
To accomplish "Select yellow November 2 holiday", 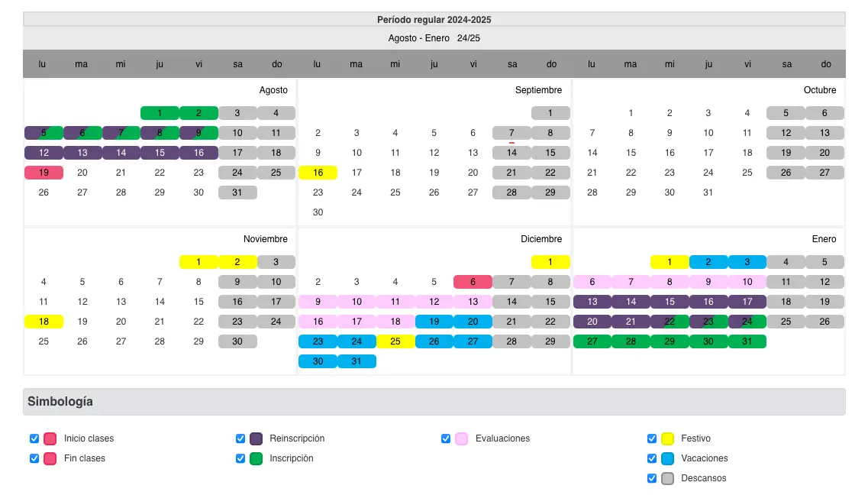I will [237, 262].
